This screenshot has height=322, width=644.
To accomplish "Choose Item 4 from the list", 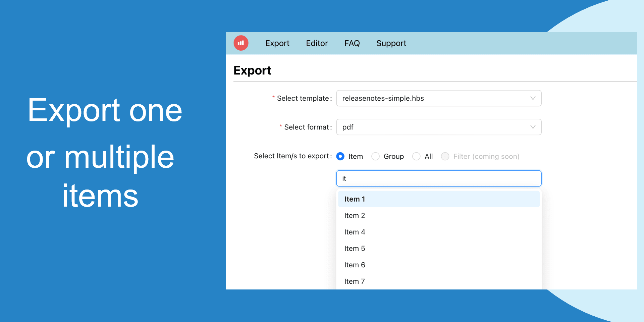I will 439,232.
